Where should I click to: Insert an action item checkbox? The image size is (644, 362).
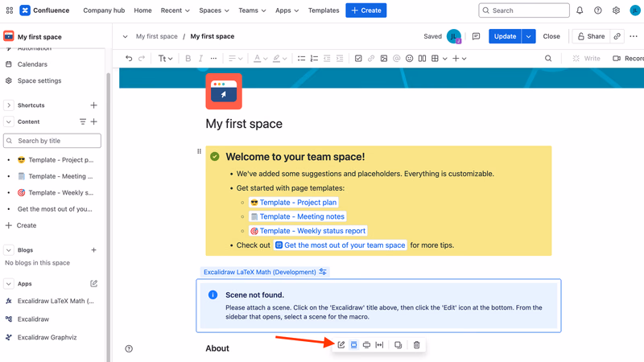pyautogui.click(x=358, y=58)
